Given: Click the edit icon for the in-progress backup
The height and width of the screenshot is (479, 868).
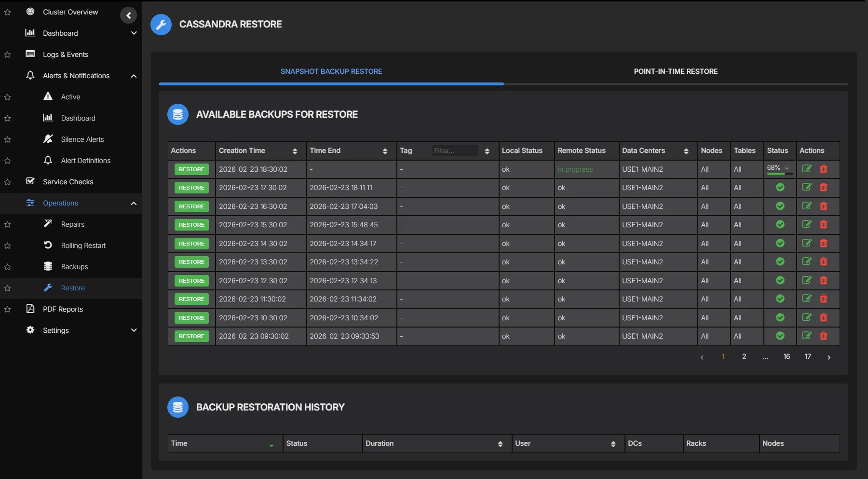Looking at the screenshot, I should (x=807, y=169).
